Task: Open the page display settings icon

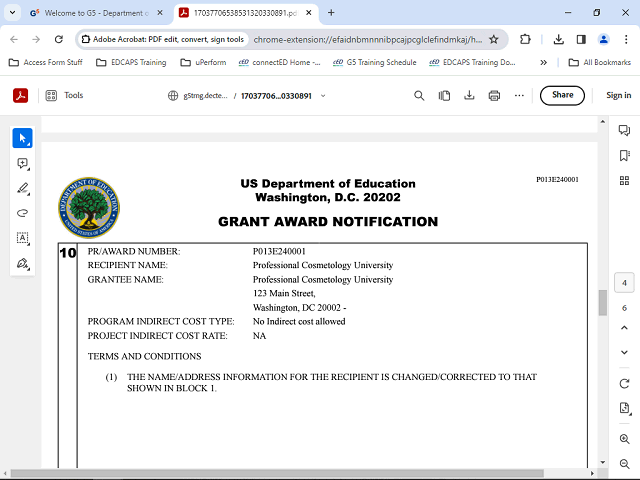Action: pyautogui.click(x=624, y=408)
